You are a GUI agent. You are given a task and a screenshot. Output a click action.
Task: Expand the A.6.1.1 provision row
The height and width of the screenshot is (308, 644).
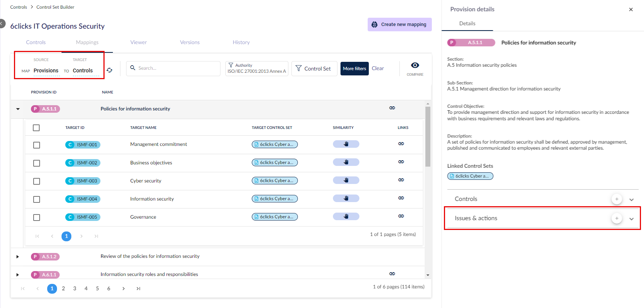[18, 275]
